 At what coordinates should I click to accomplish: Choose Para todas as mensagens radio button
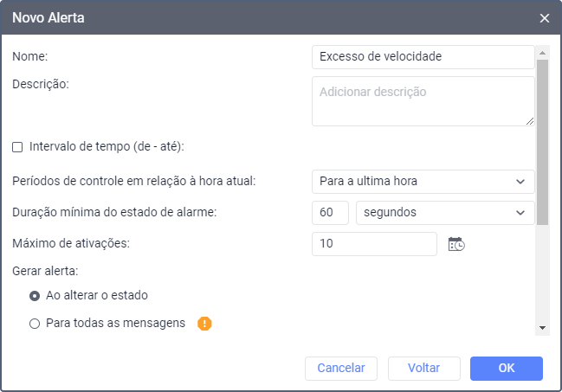[35, 324]
